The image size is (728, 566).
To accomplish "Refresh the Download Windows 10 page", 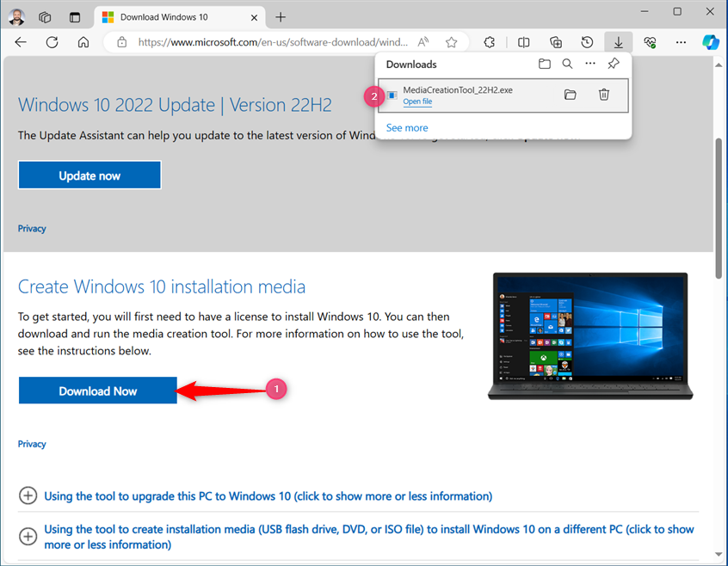I will click(x=52, y=42).
